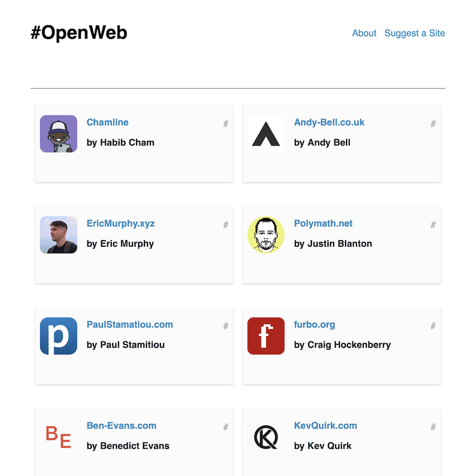The height and width of the screenshot is (476, 476).
Task: Open the EricMurphy.xyz link
Action: point(121,223)
